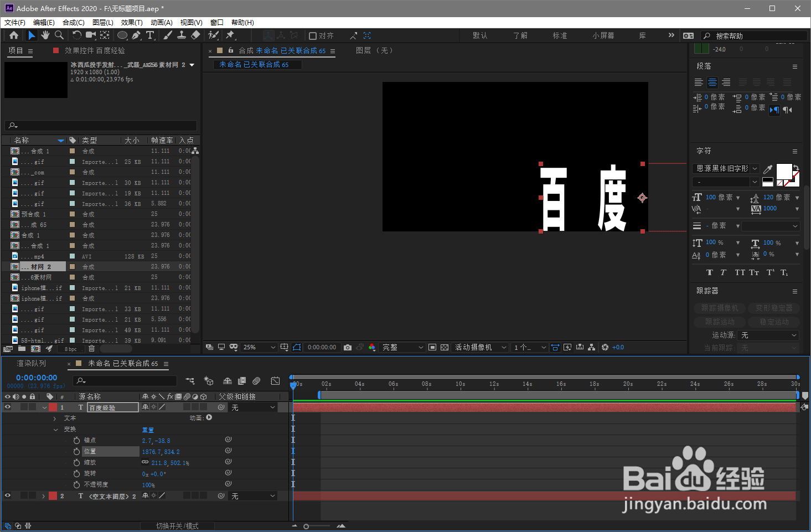Delete selected project item with trash icon
This screenshot has height=532, width=811.
[92, 349]
